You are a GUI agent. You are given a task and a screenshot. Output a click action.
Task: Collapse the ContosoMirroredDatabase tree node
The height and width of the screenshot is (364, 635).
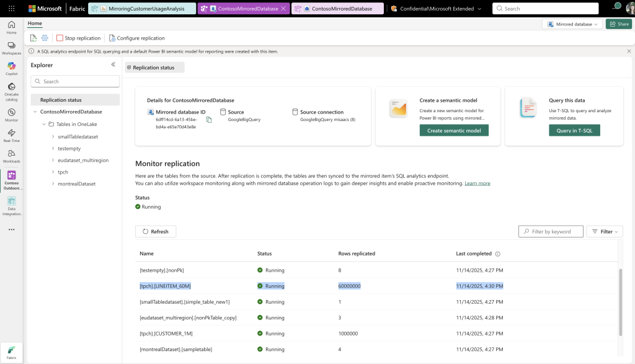click(35, 112)
